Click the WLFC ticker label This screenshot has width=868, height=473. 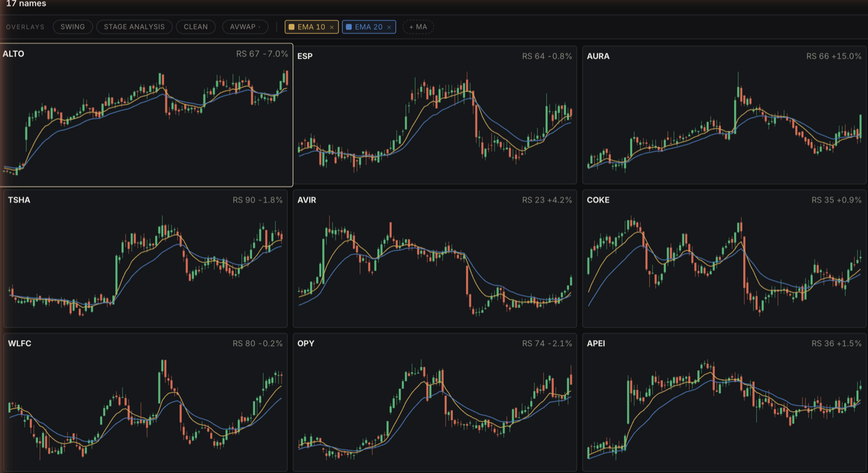pyautogui.click(x=20, y=343)
